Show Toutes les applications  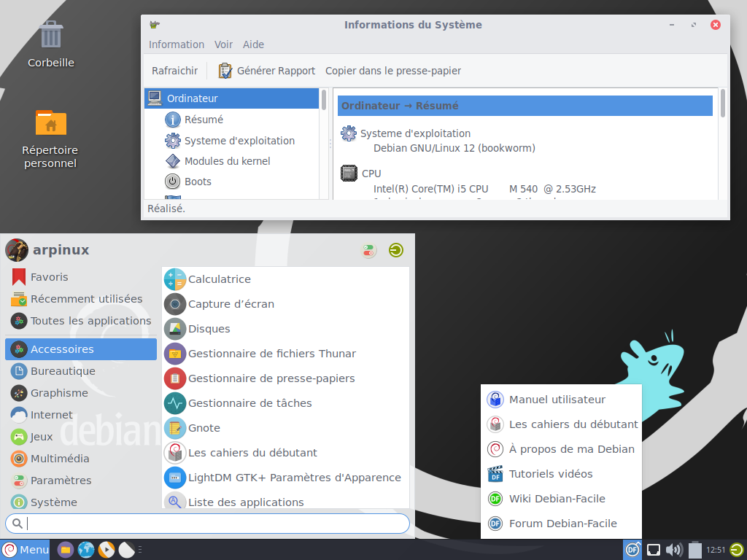point(81,321)
